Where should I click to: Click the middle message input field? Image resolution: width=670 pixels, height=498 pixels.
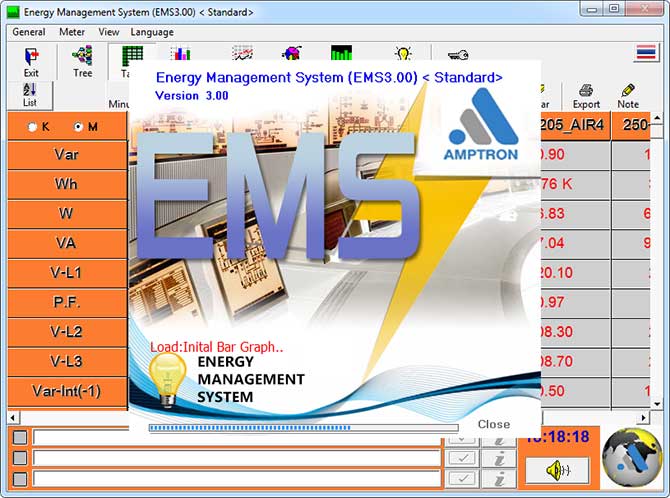(x=237, y=458)
